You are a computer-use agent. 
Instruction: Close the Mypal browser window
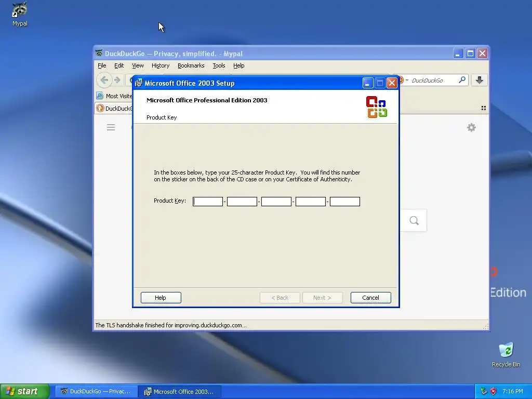[483, 54]
